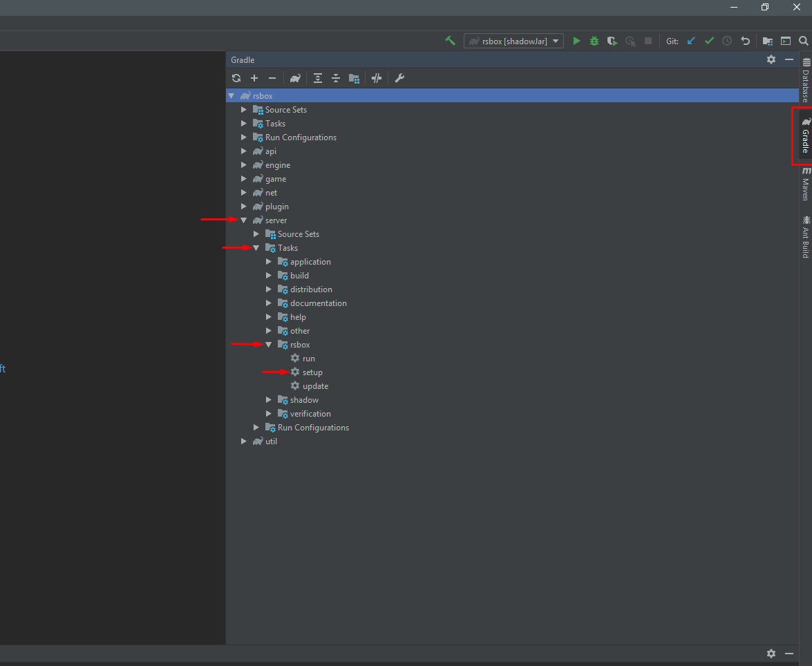Execute Gradle task elephant icon
Image resolution: width=812 pixels, height=666 pixels.
(x=295, y=78)
